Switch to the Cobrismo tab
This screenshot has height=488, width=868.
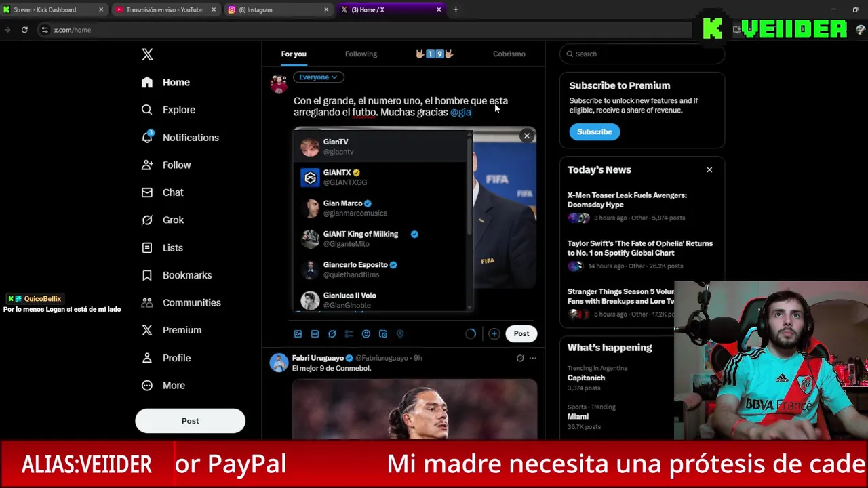click(509, 54)
